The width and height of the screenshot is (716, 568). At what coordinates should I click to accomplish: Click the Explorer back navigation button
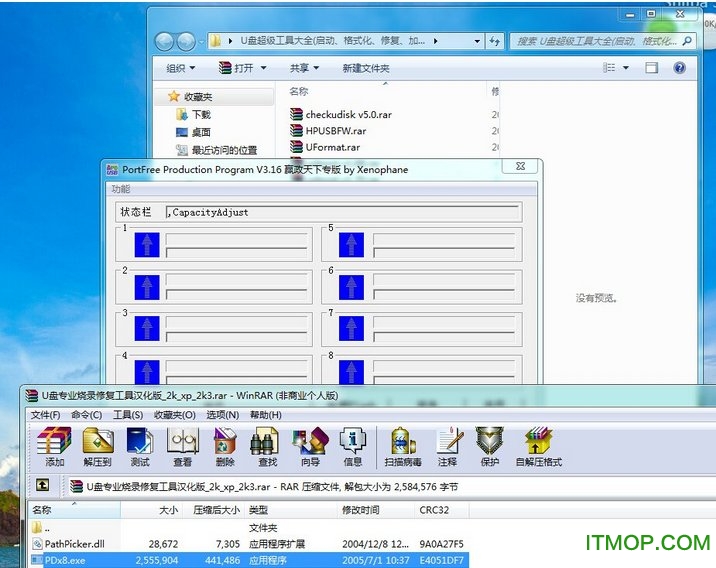pos(164,42)
